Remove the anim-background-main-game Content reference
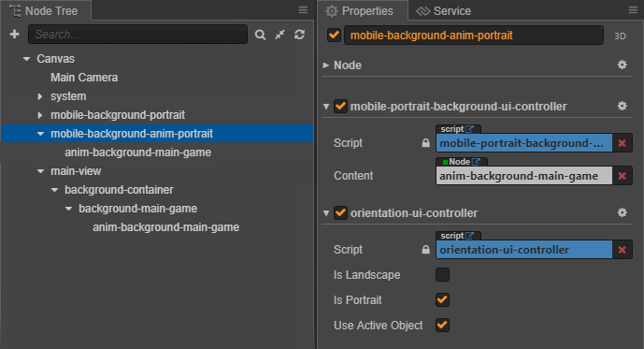 pos(623,176)
